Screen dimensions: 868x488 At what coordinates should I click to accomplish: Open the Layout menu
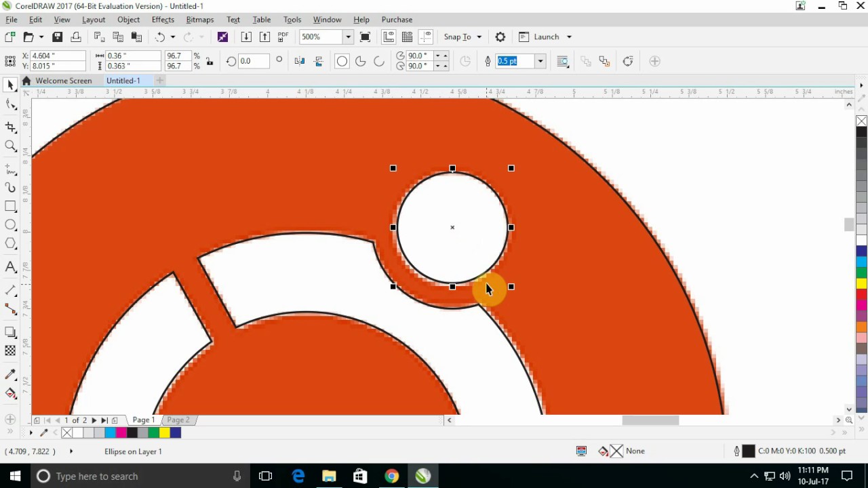click(94, 20)
